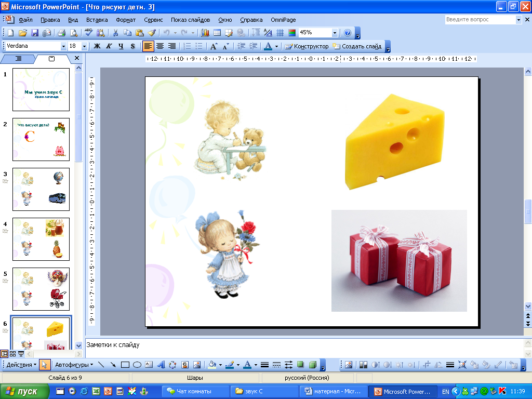The image size is (532, 399).
Task: Toggle numbered list formatting
Action: tap(187, 46)
